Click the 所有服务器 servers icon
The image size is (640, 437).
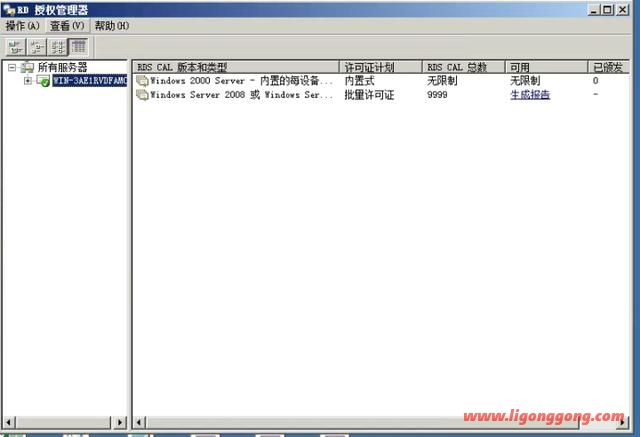[27, 67]
